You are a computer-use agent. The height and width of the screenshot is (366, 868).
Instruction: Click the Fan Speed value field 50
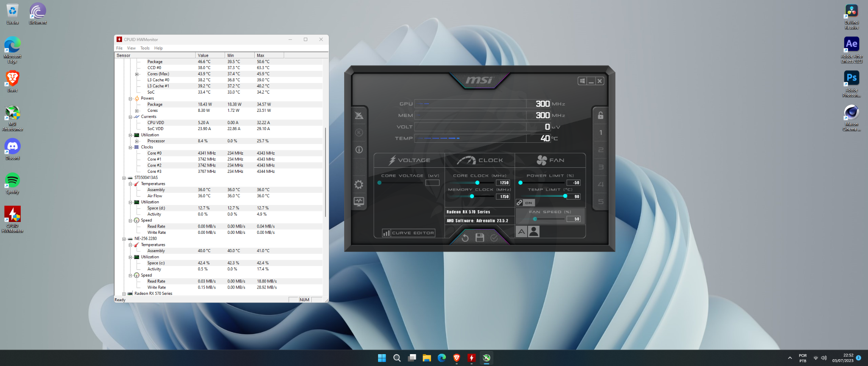pos(573,219)
